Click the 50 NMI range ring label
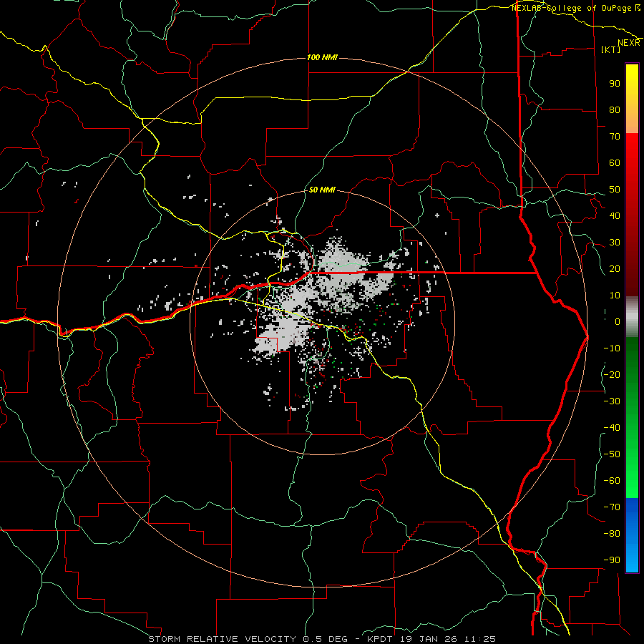 [322, 190]
